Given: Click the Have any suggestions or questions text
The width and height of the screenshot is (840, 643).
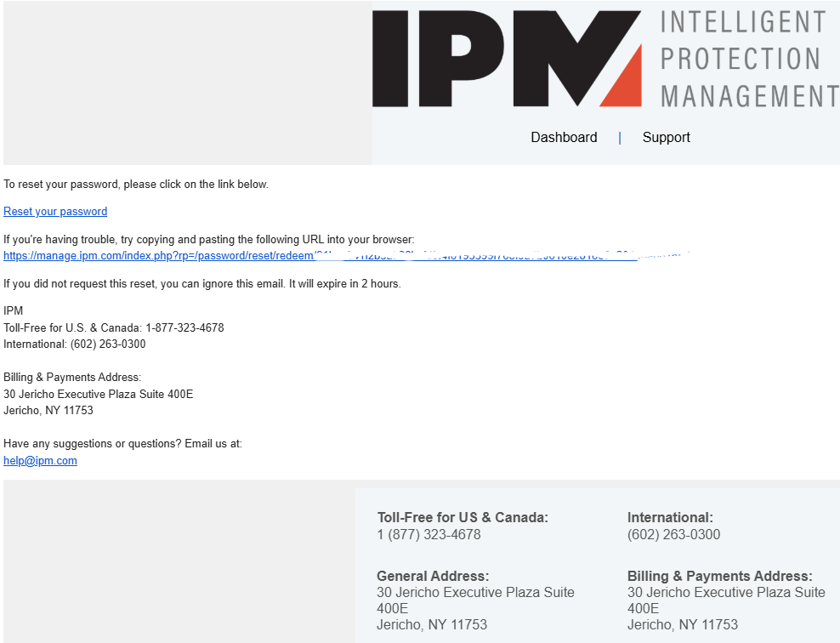Looking at the screenshot, I should tap(122, 444).
